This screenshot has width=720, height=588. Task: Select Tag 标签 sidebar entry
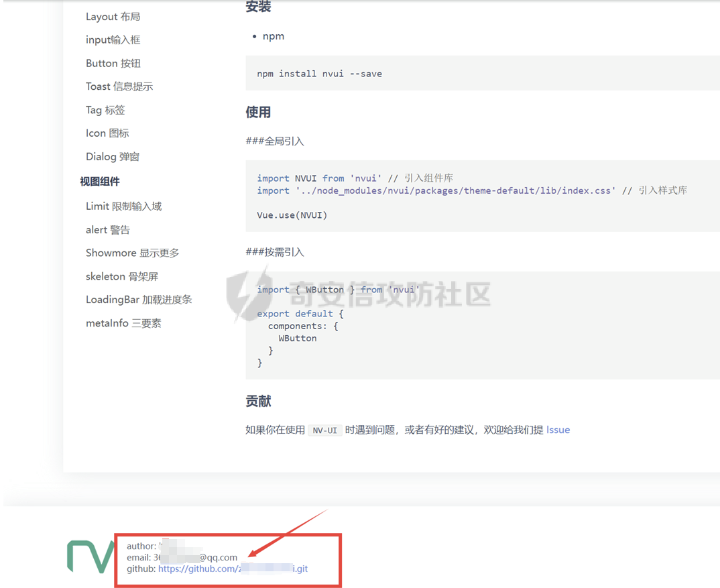[x=105, y=110]
